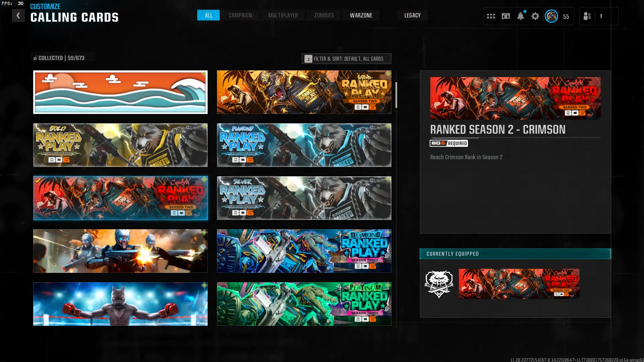This screenshot has width=644, height=362.
Task: Open the social party icon
Action: pos(587,16)
